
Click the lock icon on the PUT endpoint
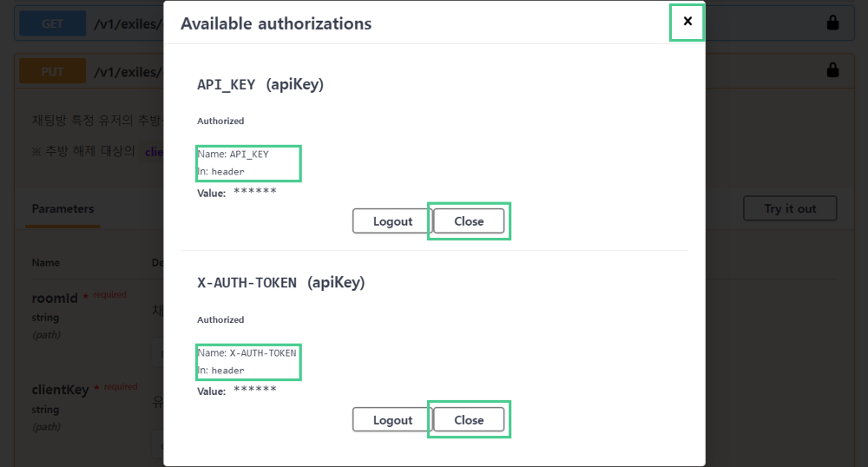tap(832, 70)
